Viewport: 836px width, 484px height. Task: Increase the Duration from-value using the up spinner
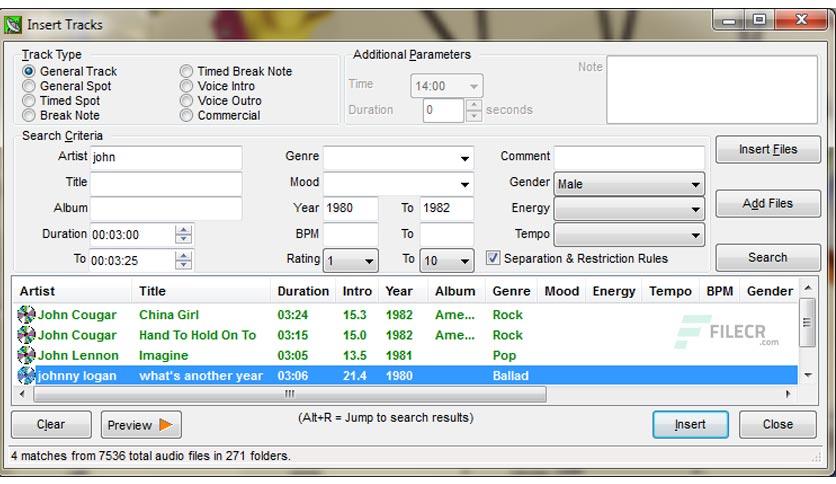tap(183, 229)
